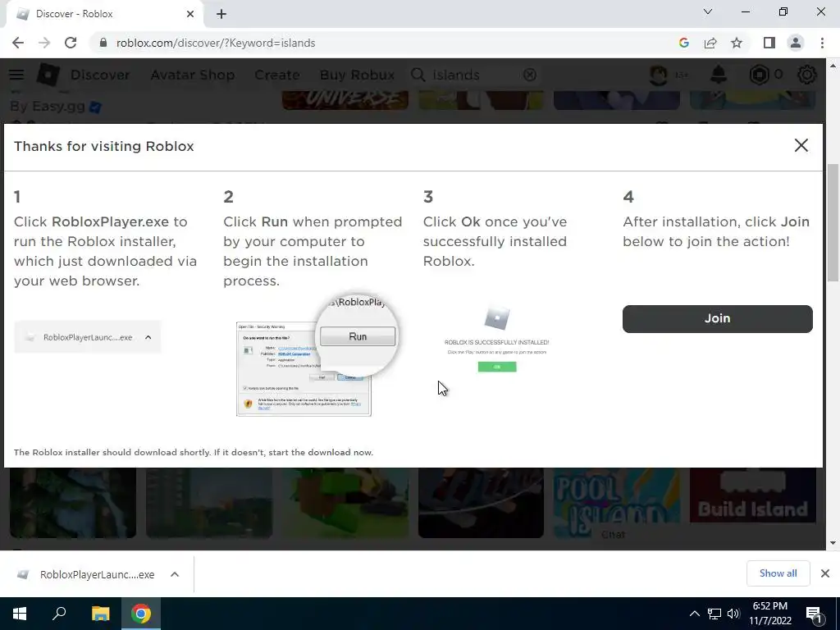Click the page vertical scrollbar thumb

click(833, 222)
